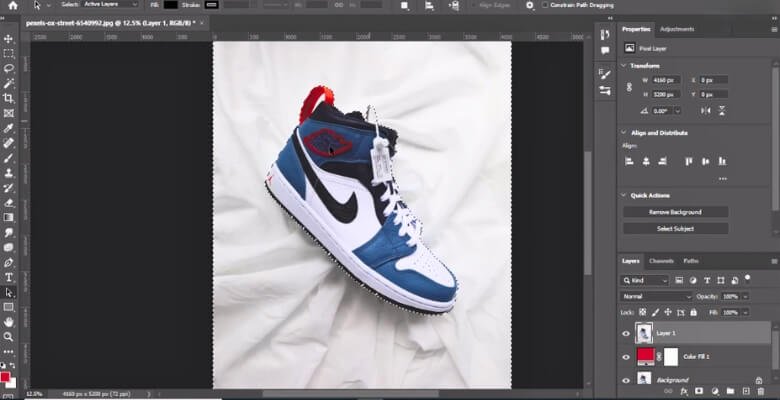Click the Properties tab
The height and width of the screenshot is (400, 780).
click(636, 29)
